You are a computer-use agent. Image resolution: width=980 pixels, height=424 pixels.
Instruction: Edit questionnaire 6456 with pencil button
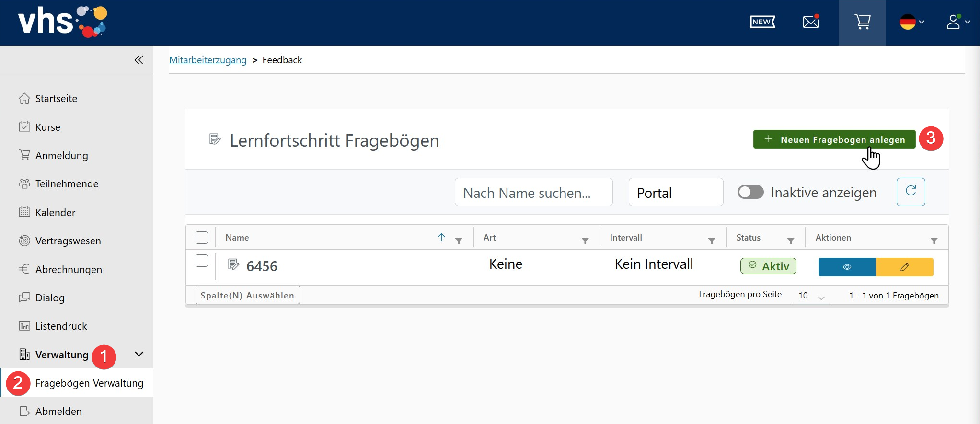pyautogui.click(x=905, y=267)
